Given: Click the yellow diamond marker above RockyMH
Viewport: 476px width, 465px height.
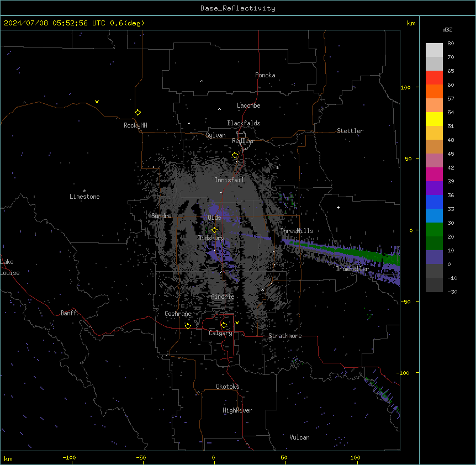Looking at the screenshot, I should coord(138,113).
